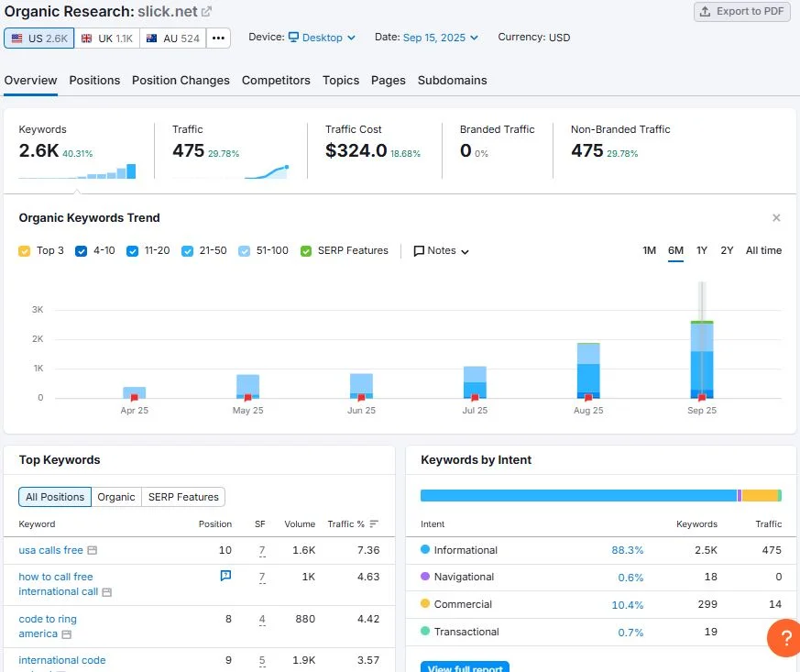Select the Overview tab
The image size is (800, 672).
(30, 80)
